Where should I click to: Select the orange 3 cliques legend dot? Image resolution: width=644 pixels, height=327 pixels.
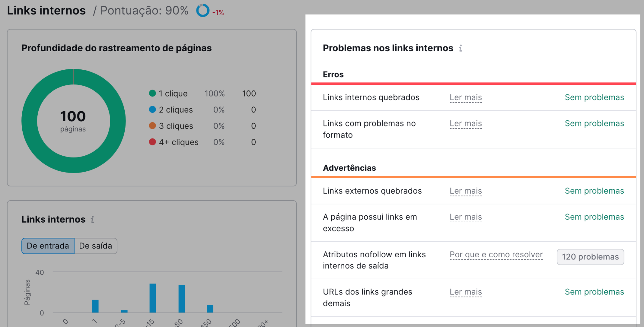point(152,126)
